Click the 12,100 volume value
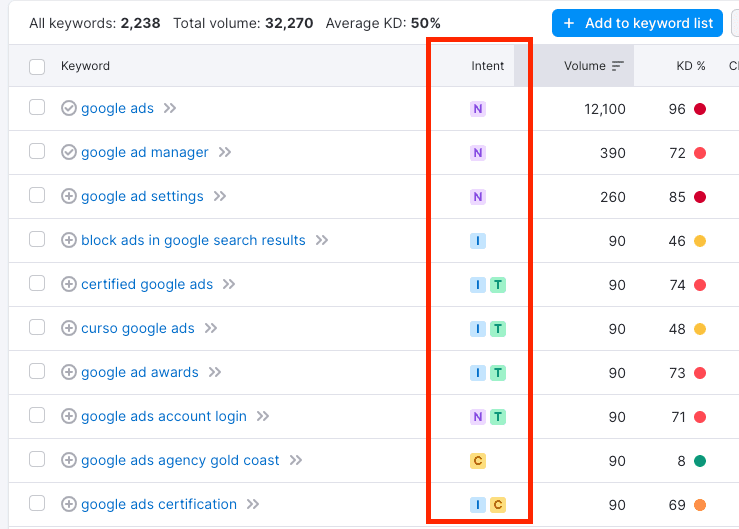Screen dimensions: 739x529 605,109
